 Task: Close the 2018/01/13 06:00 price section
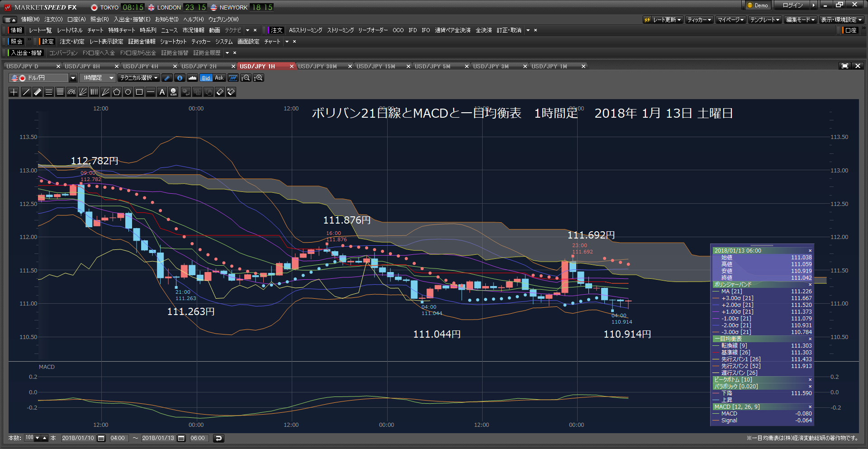[810, 251]
